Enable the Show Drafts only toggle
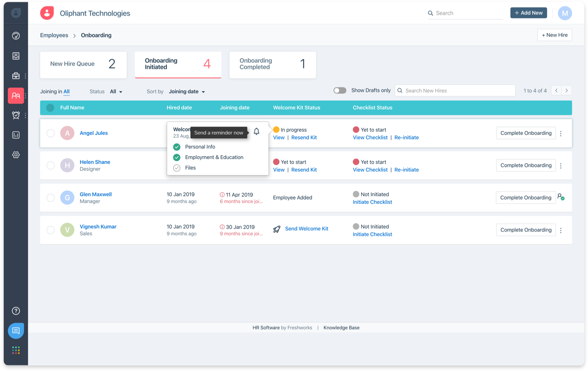588x371 pixels. (x=340, y=90)
